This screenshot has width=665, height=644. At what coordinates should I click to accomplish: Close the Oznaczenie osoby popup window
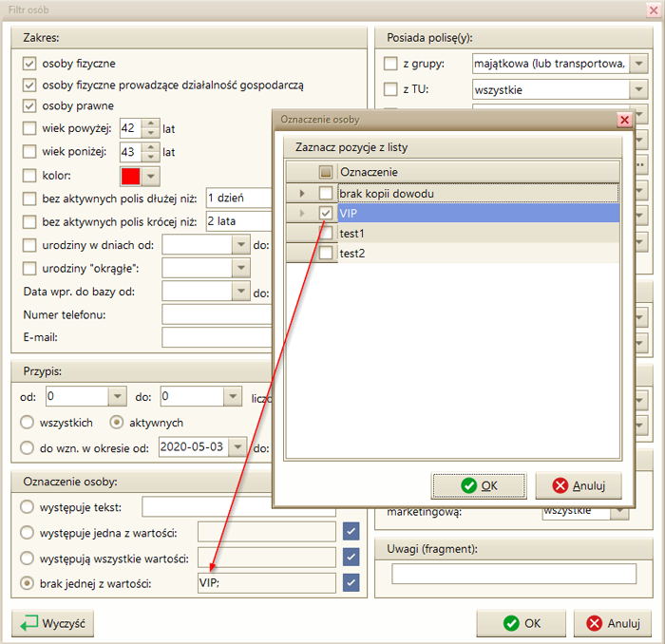coord(624,120)
